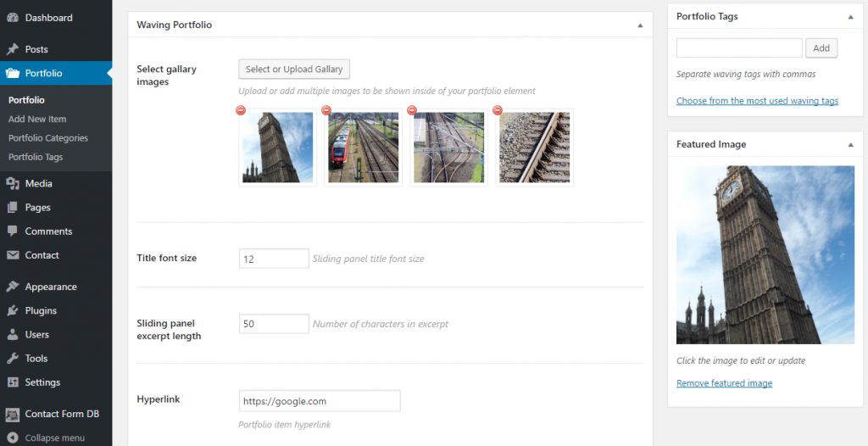Collapse the Waving Portfolio panel
This screenshot has width=868, height=446.
[640, 25]
